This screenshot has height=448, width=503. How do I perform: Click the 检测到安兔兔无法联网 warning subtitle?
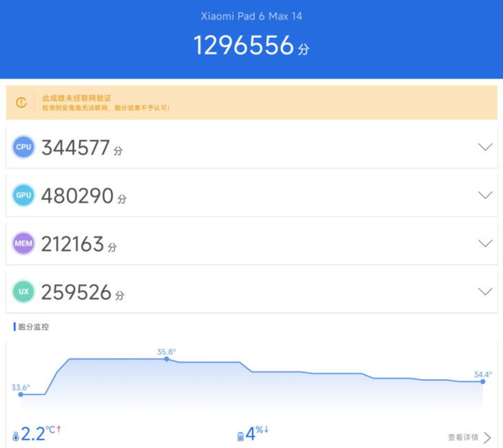point(106,108)
